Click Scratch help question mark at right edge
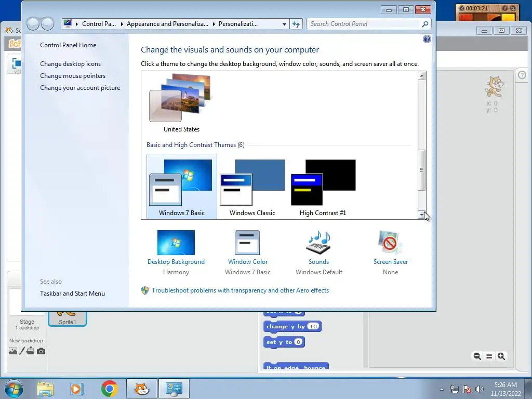The width and height of the screenshot is (532, 399). coord(522,75)
